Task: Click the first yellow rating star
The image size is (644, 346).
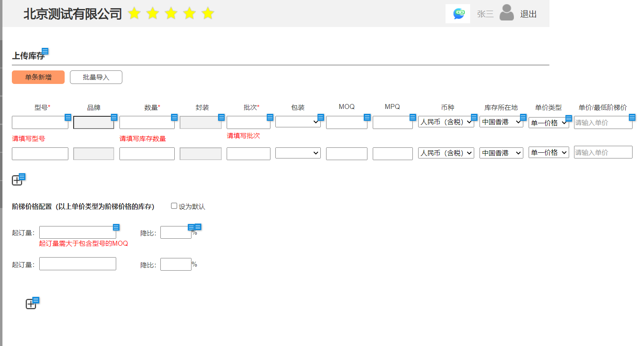Action: coord(134,14)
